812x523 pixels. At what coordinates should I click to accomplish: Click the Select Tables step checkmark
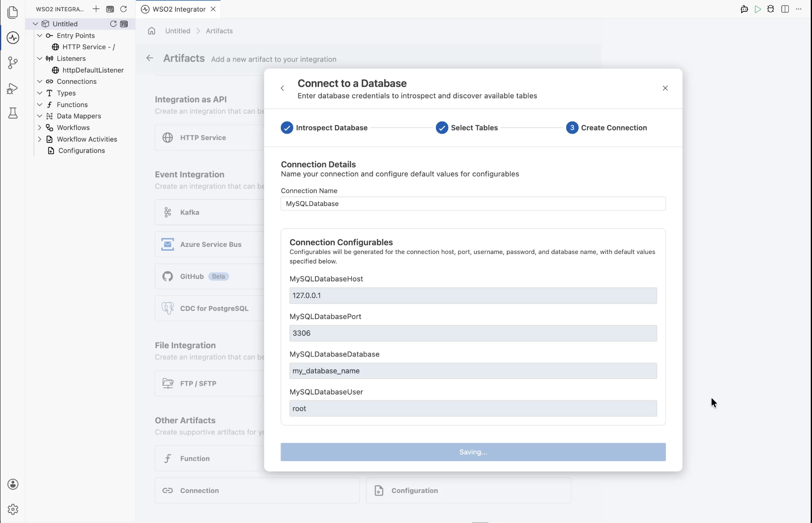pos(442,128)
